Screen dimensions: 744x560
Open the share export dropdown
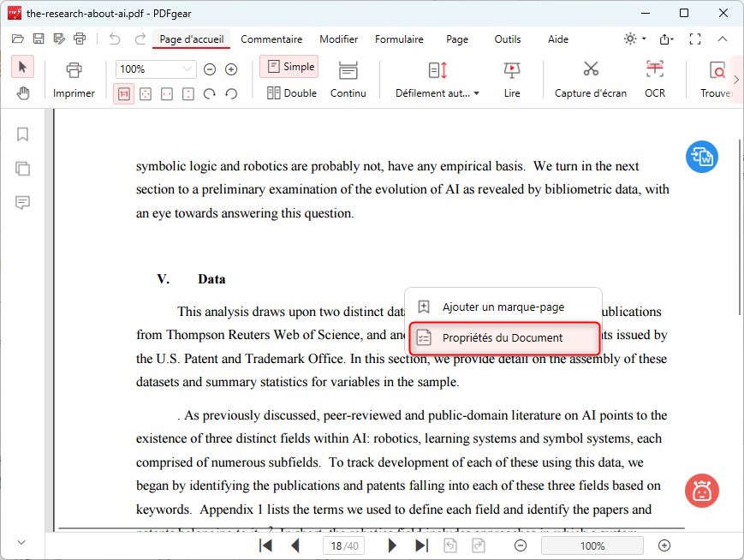click(x=667, y=39)
